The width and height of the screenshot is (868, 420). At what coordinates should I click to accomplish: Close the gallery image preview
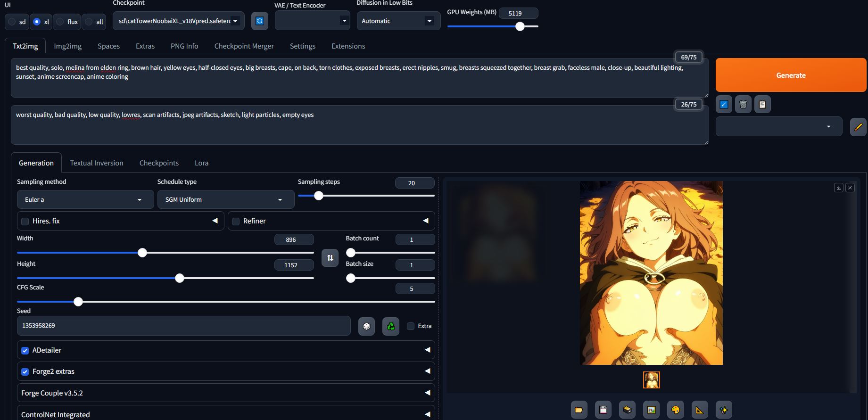pos(850,188)
